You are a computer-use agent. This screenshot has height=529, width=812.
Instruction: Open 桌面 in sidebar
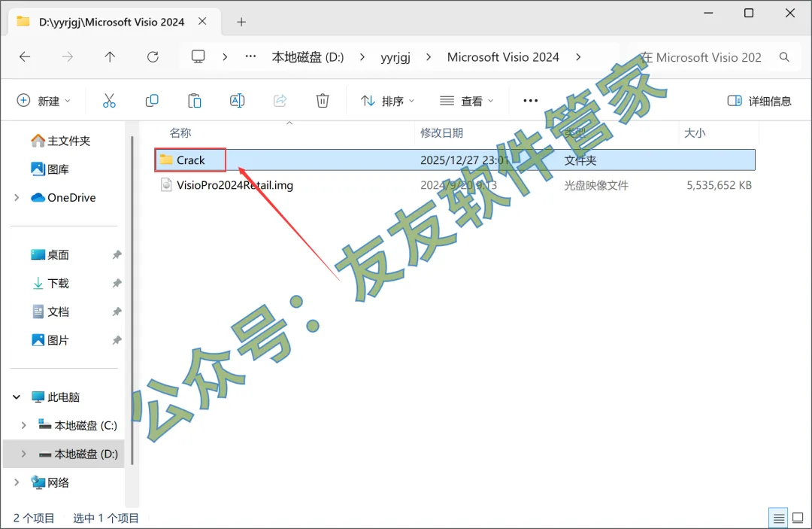click(x=50, y=254)
